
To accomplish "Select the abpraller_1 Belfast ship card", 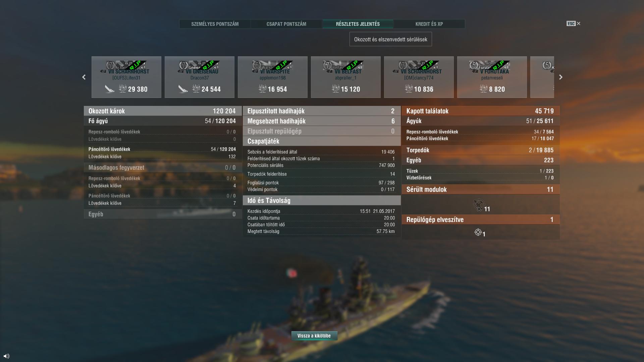I will pyautogui.click(x=346, y=77).
